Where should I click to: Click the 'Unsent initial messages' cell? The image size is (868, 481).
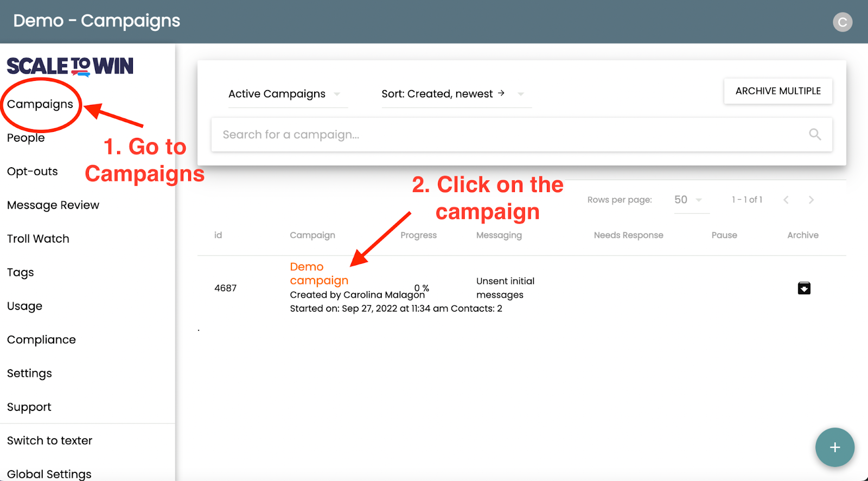pyautogui.click(x=505, y=288)
